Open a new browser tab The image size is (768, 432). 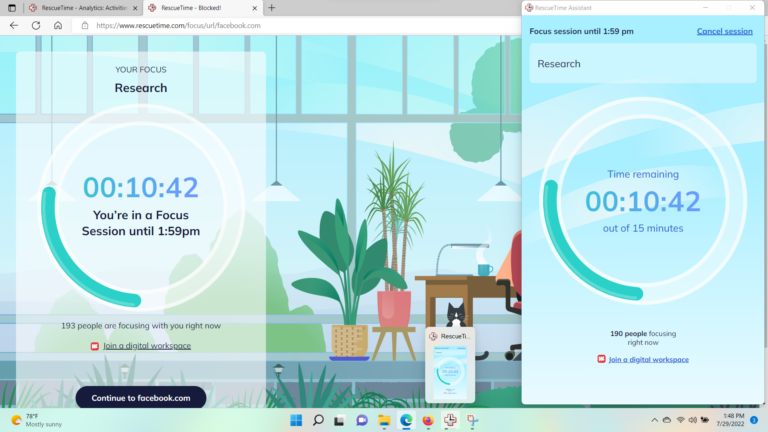[272, 8]
